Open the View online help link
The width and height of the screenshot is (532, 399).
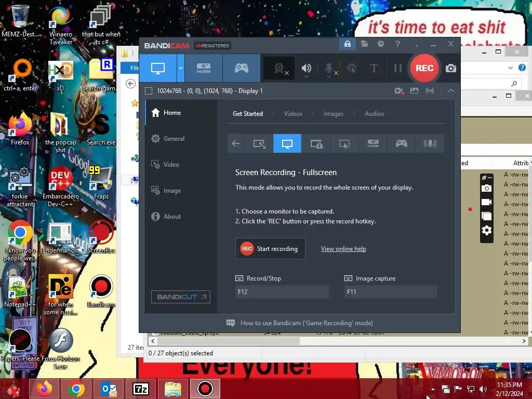pyautogui.click(x=343, y=249)
